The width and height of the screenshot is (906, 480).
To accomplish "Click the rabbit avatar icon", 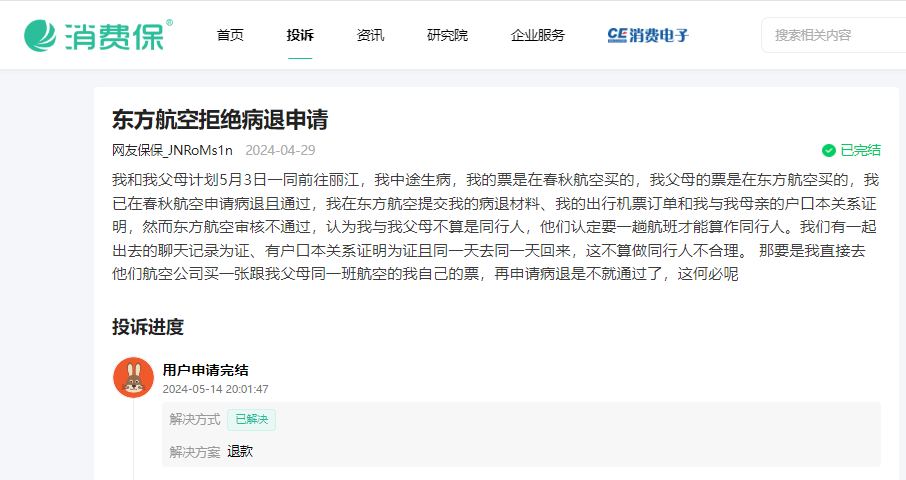I will point(133,377).
